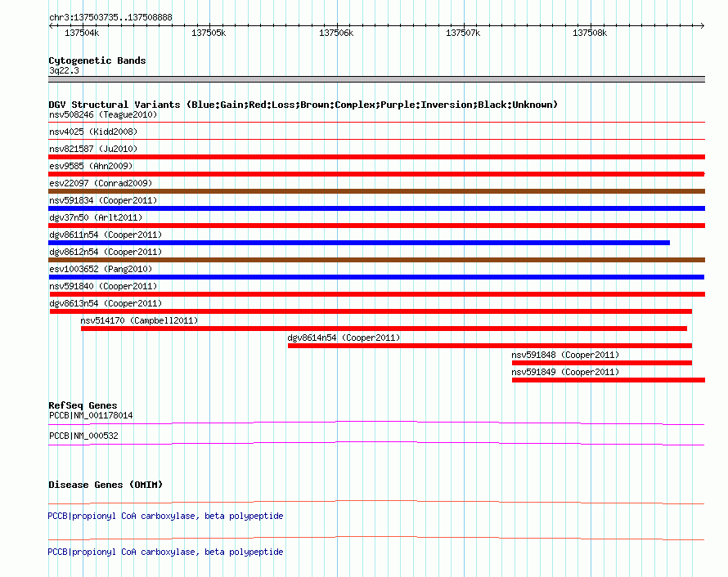Click the blue gain bar of dgv8611n54
The width and height of the screenshot is (728, 577).
[x=359, y=243]
